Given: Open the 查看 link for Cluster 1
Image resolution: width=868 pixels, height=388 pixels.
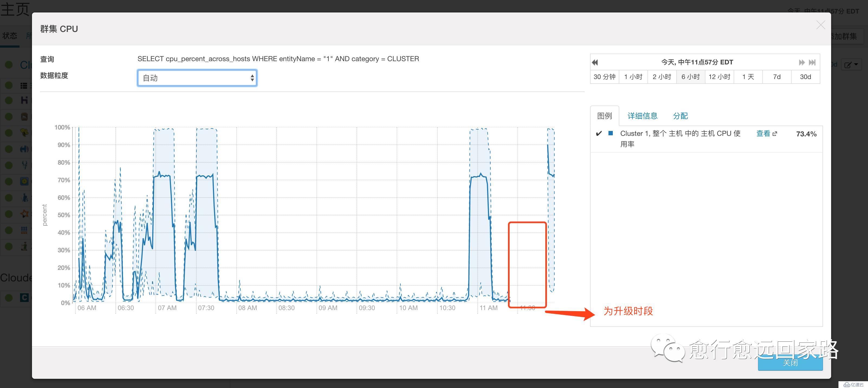Looking at the screenshot, I should pyautogui.click(x=763, y=134).
